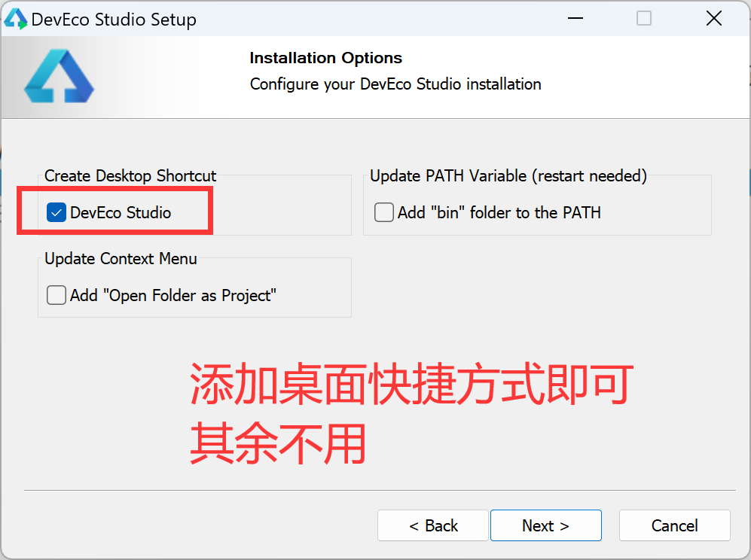Enable Add "bin" folder to the PATH

point(384,213)
